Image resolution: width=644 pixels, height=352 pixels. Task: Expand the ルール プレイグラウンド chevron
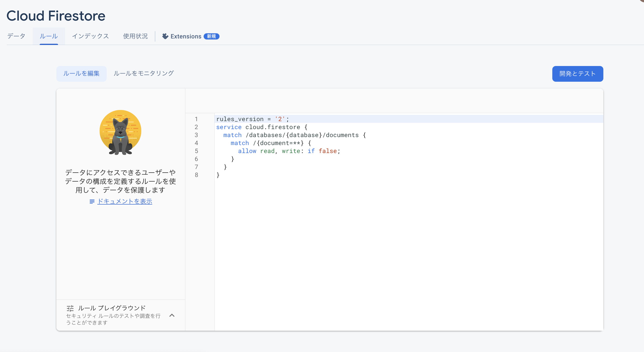coord(172,315)
